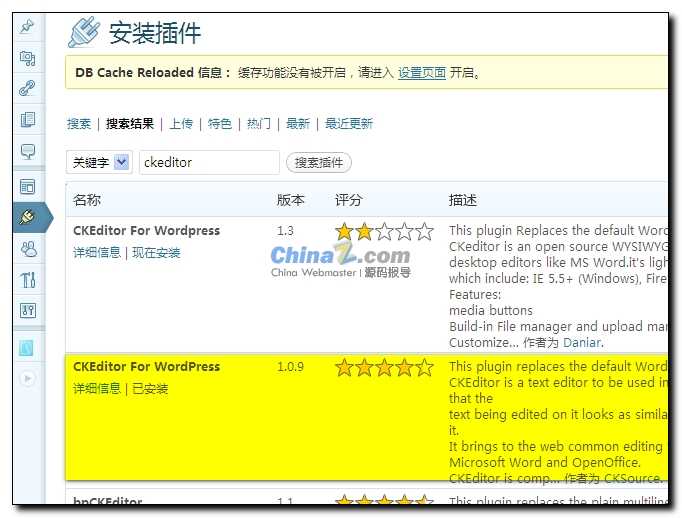Click the 安装插件 page heading
682x518 pixels.
click(155, 33)
